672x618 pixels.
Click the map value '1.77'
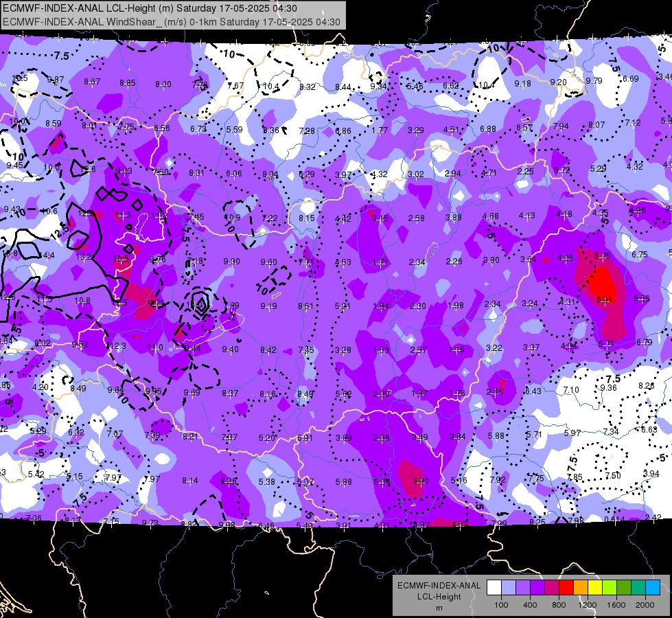click(380, 130)
